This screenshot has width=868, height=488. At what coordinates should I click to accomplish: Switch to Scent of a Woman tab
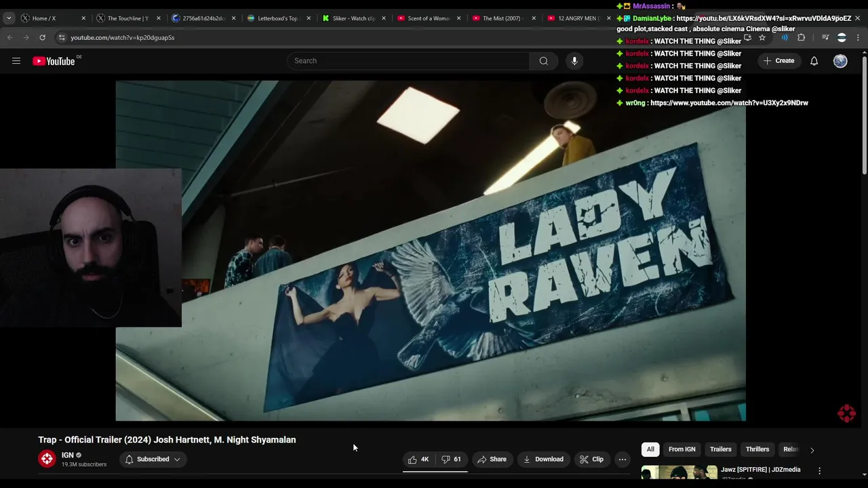click(x=429, y=18)
